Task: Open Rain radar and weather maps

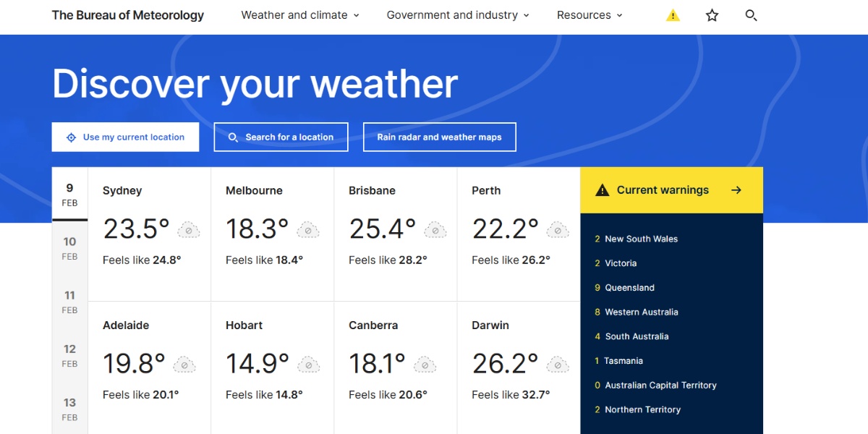Action: (x=439, y=137)
